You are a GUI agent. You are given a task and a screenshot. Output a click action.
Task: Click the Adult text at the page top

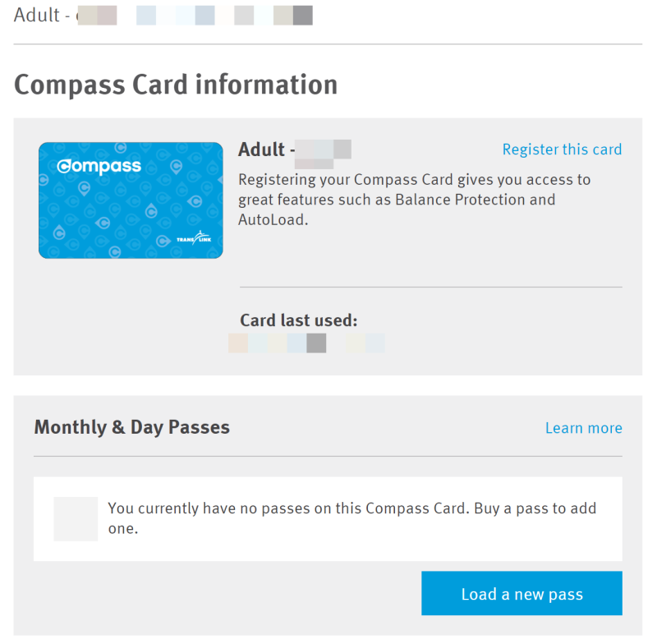coord(36,15)
